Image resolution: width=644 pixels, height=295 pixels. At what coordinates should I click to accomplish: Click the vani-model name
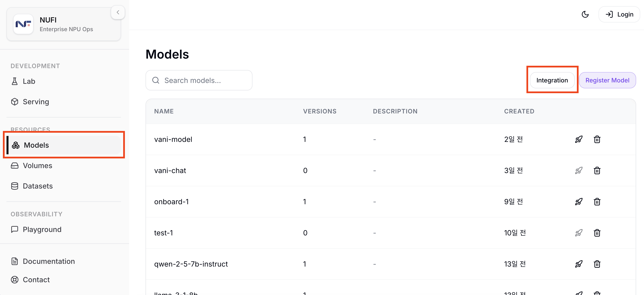pyautogui.click(x=173, y=139)
